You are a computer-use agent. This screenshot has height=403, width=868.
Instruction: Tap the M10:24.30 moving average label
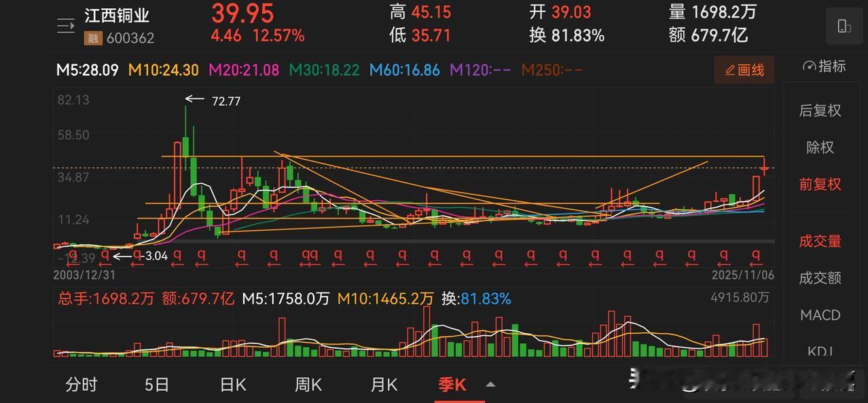164,70
